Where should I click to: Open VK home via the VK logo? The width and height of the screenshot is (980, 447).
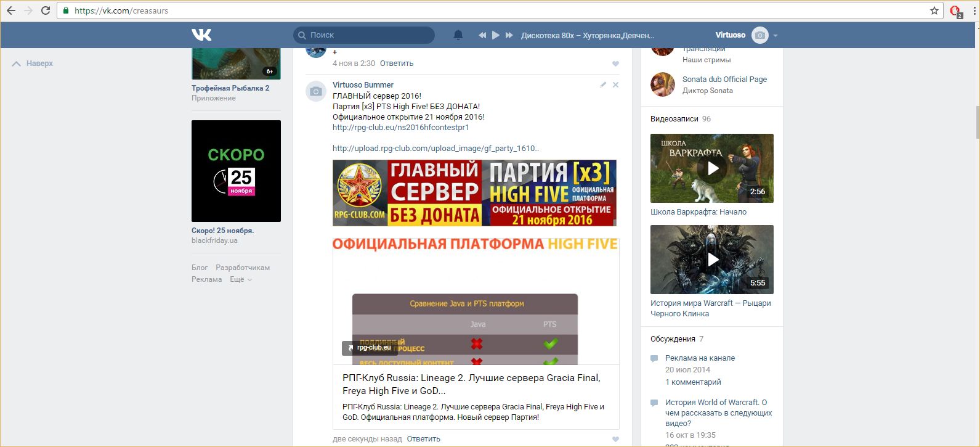(x=201, y=35)
